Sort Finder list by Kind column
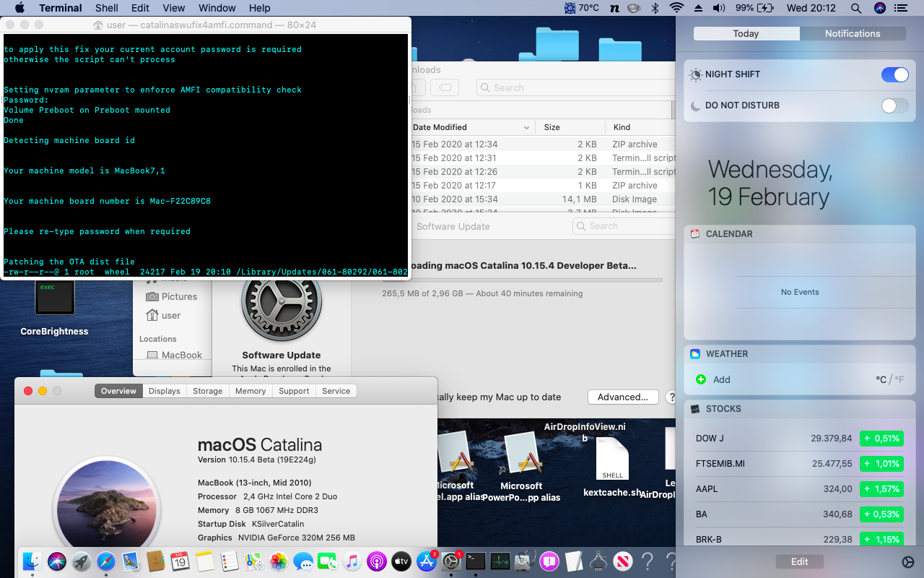Viewport: 924px width, 578px height. pos(641,127)
